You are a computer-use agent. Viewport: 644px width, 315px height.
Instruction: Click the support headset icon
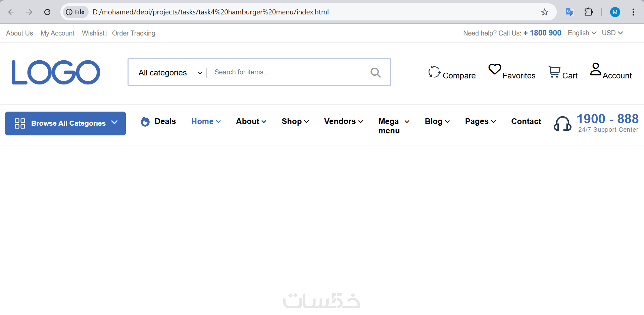coord(562,124)
